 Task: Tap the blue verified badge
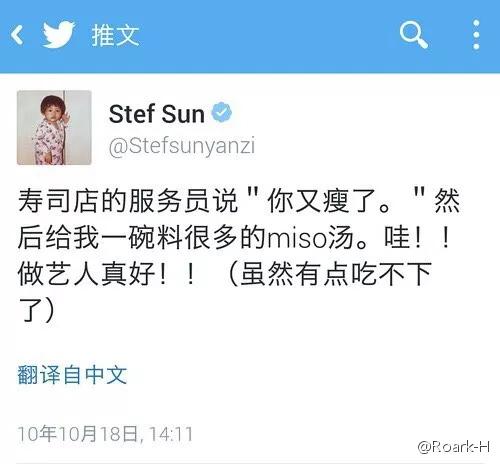coord(222,112)
